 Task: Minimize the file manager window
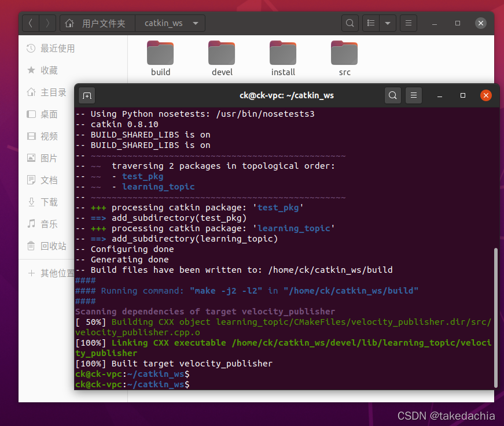tap(435, 23)
